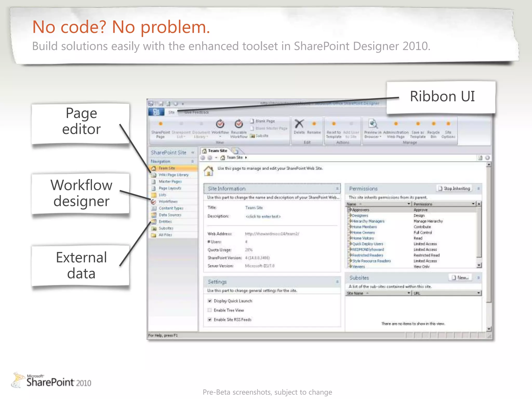Click the SharePoint Designer application button
The height and width of the screenshot is (399, 532).
tap(156, 112)
